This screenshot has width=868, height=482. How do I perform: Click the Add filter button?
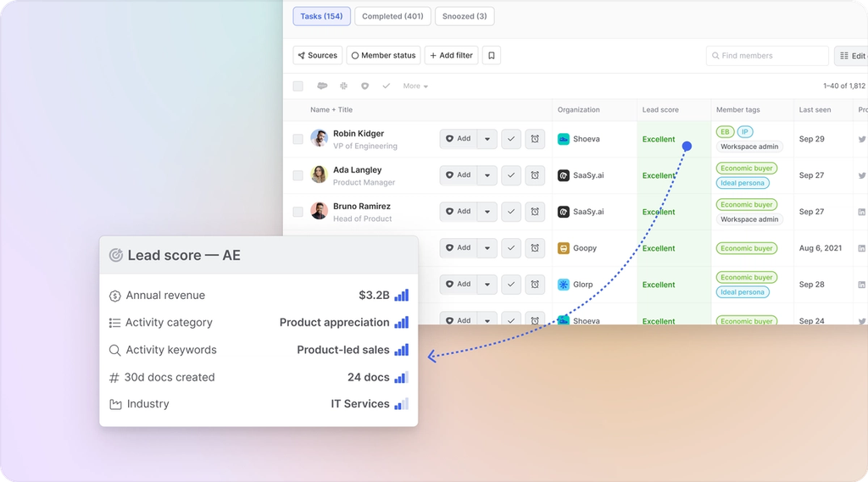tap(451, 55)
